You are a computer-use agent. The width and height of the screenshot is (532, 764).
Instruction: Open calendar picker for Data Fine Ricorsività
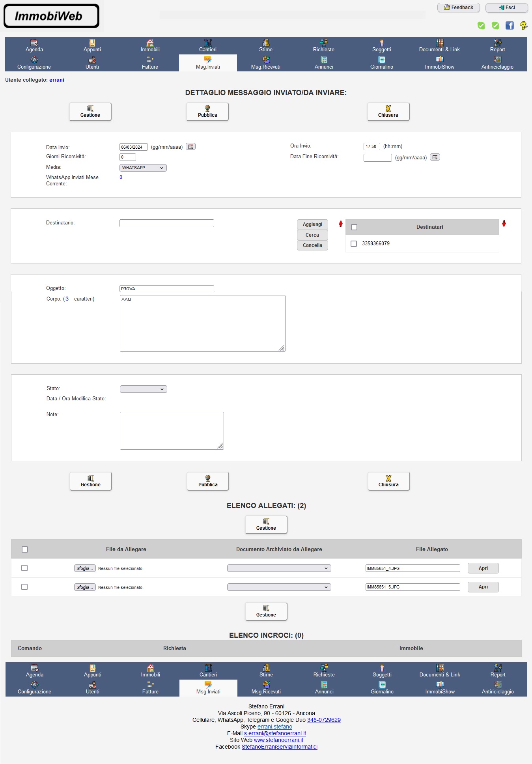click(435, 157)
